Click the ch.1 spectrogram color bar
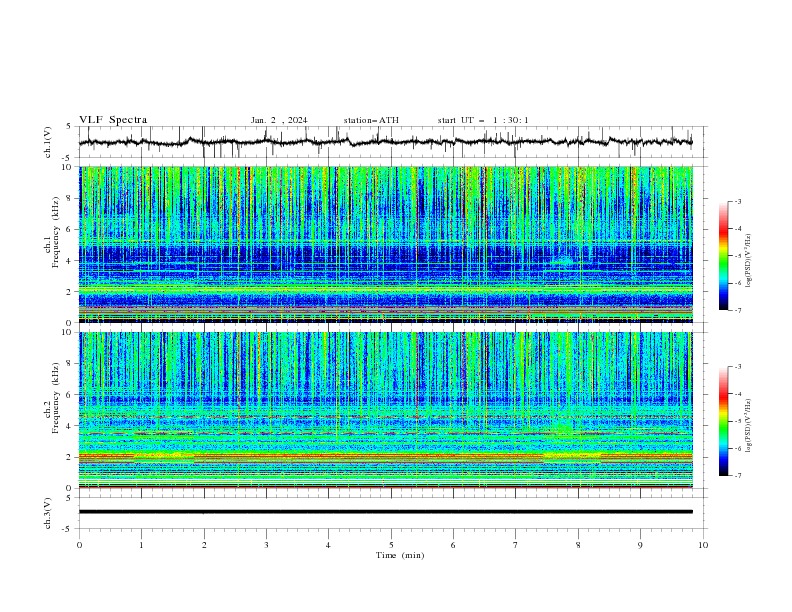 [x=723, y=256]
